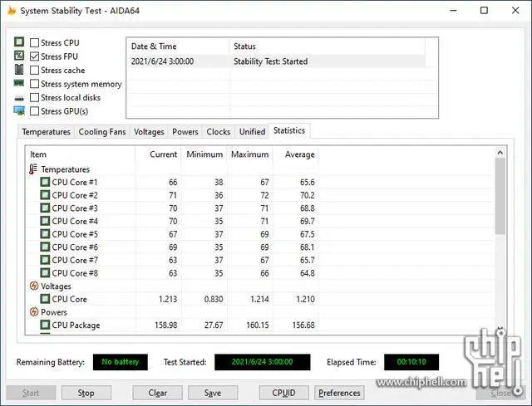Click the Average column header
Screen dimensions: 532x406
(x=296, y=154)
